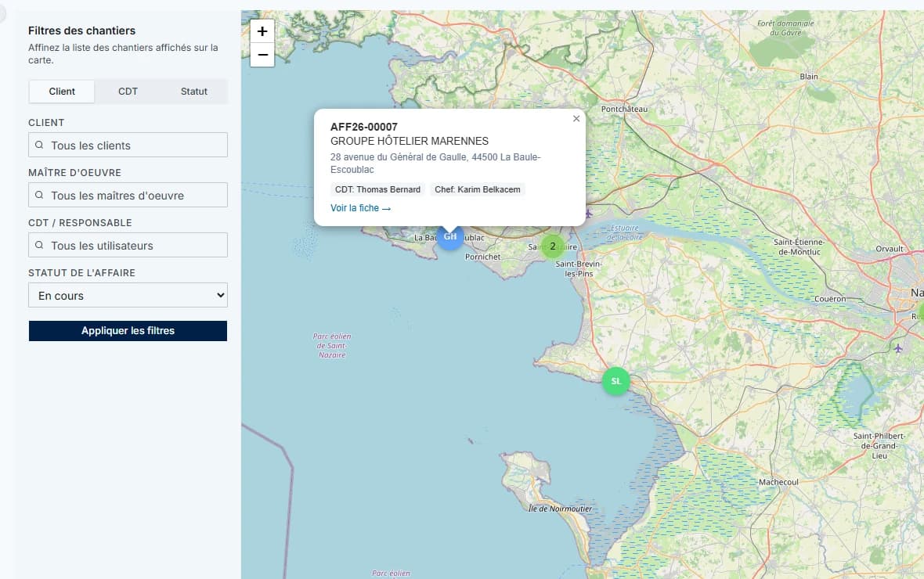Switch to the Client filter tab

(62, 92)
